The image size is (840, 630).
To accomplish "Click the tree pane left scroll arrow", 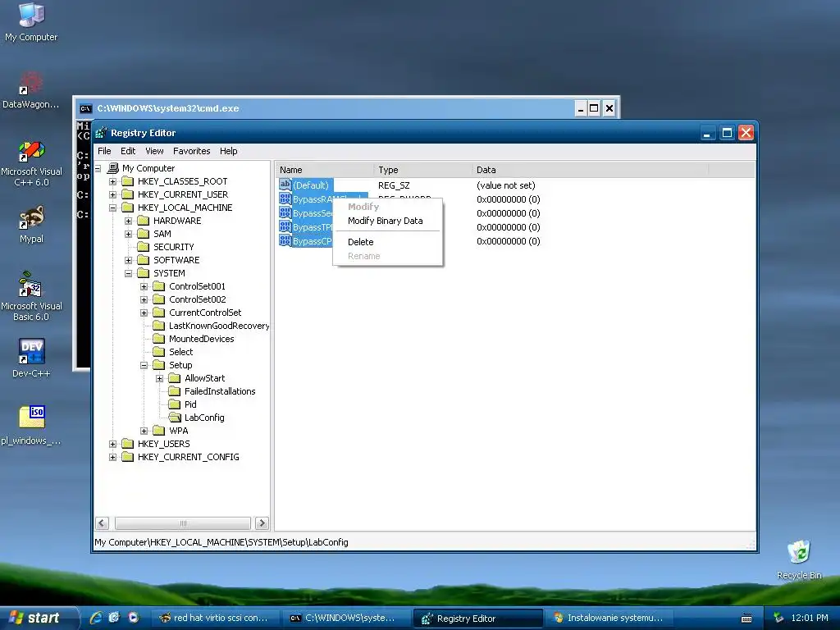I will (x=103, y=523).
